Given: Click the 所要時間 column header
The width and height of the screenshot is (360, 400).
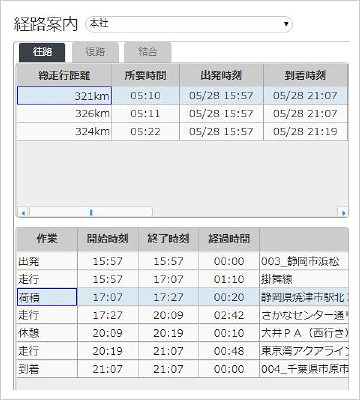Looking at the screenshot, I should 146,75.
